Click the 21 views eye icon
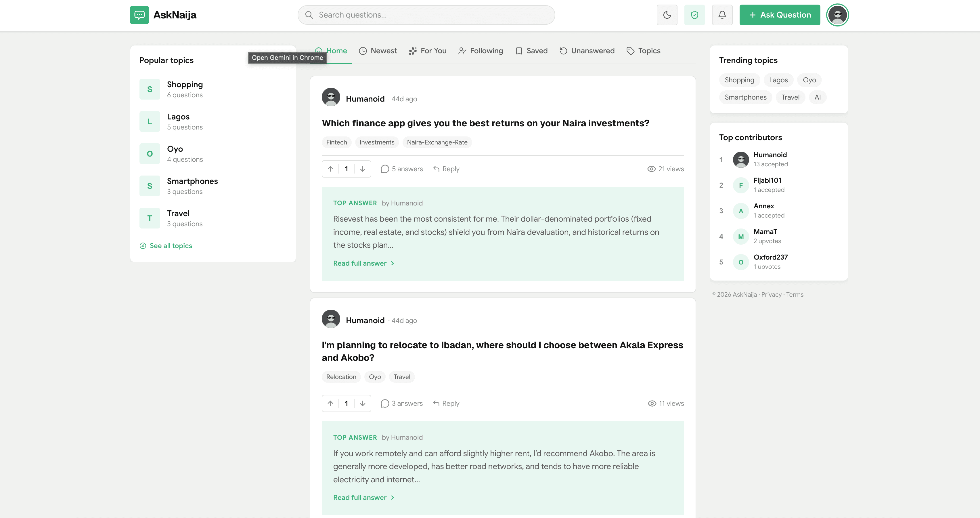 (x=651, y=169)
